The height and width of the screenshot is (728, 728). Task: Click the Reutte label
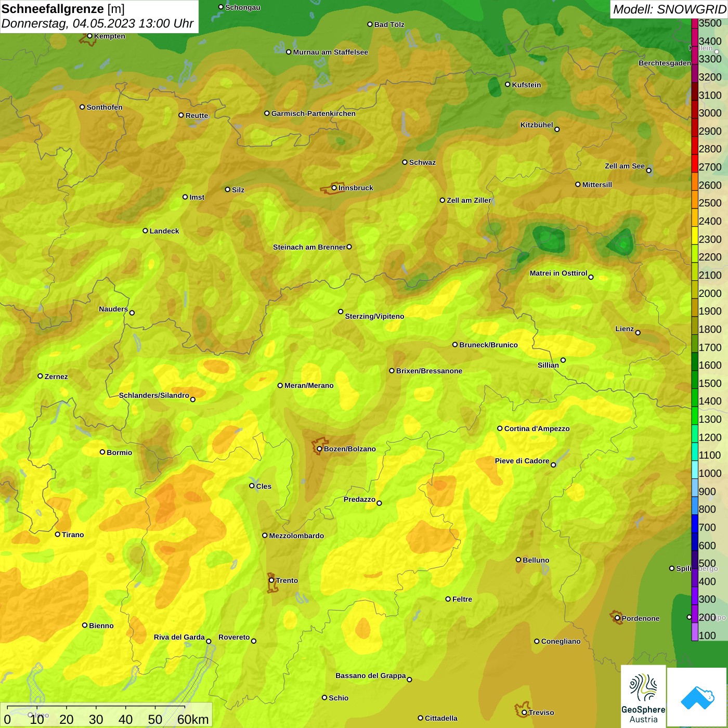tap(197, 115)
